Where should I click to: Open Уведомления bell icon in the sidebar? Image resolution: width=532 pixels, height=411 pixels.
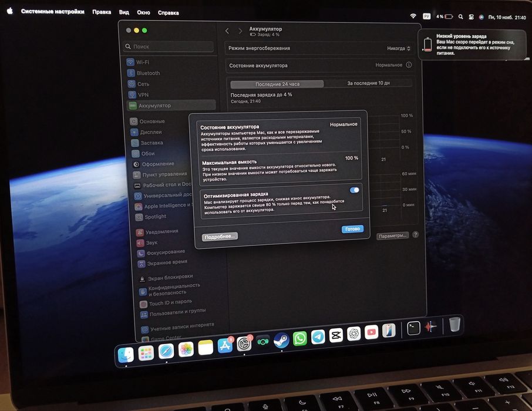pyautogui.click(x=140, y=233)
